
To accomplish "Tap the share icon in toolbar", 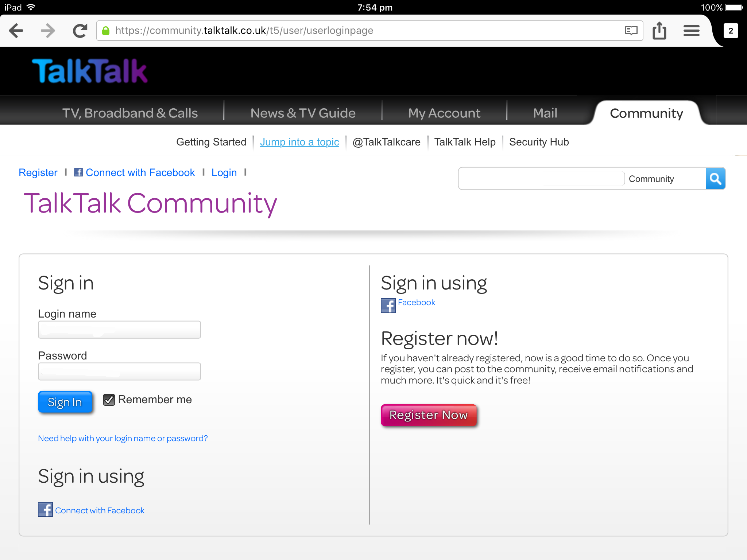I will [659, 31].
